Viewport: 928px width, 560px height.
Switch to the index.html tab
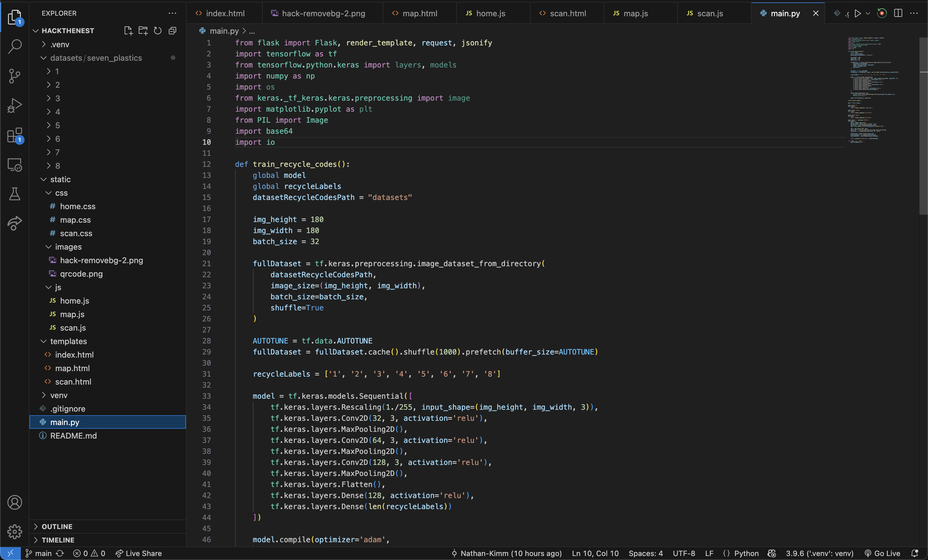click(225, 13)
